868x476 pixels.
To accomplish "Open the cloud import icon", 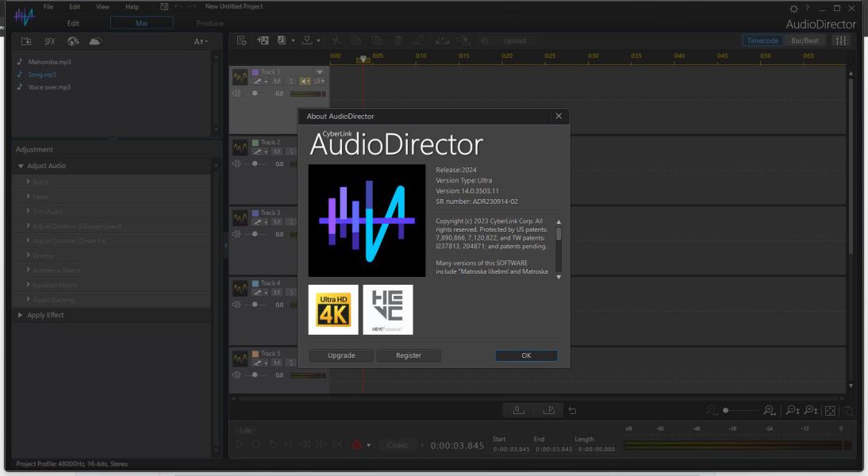I will tap(95, 41).
